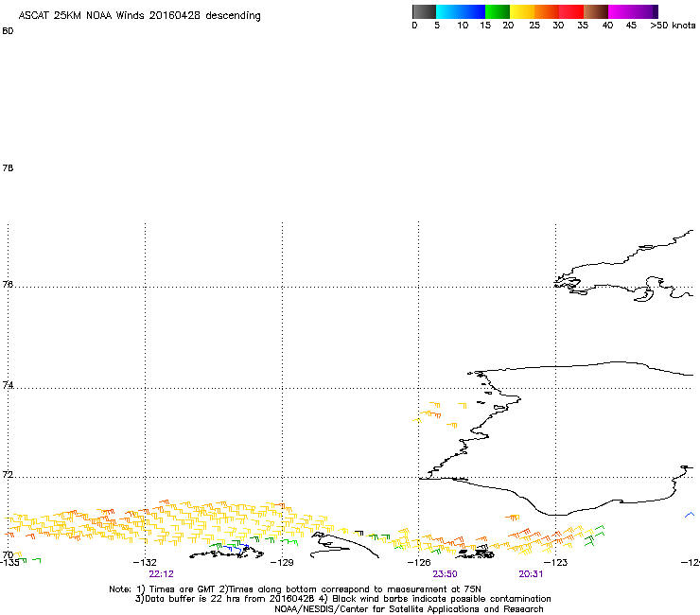Click the 22:12 pass time label
This screenshot has height=615, width=700.
pyautogui.click(x=161, y=574)
